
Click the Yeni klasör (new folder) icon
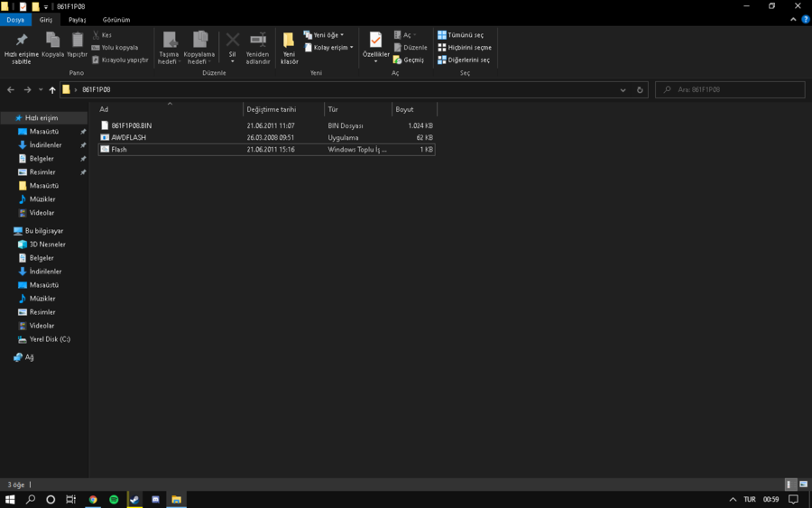tap(289, 41)
